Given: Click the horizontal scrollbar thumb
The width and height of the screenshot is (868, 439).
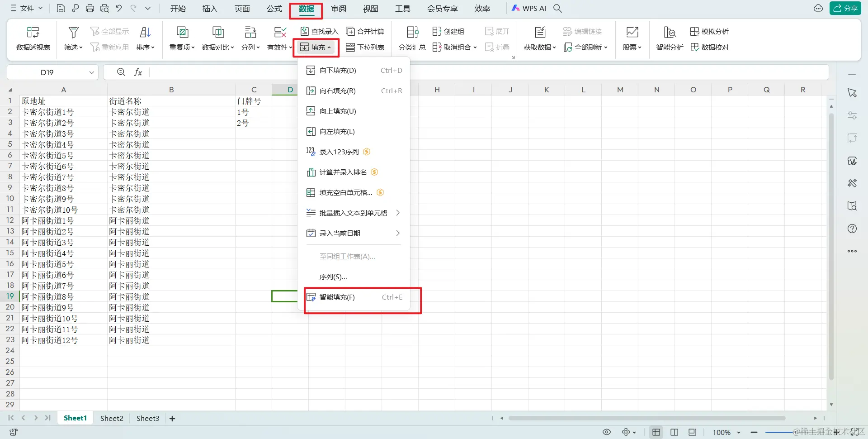Looking at the screenshot, I should [x=646, y=418].
